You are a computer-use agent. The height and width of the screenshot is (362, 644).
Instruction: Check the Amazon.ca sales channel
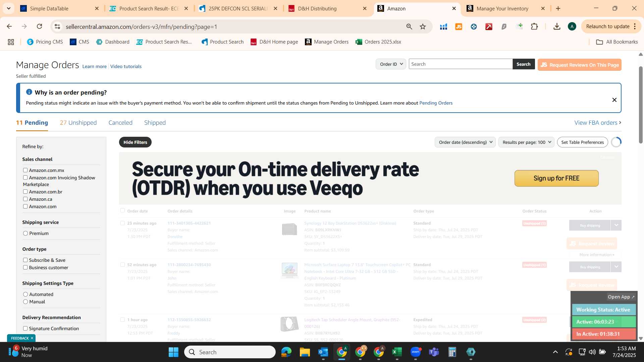(x=25, y=199)
